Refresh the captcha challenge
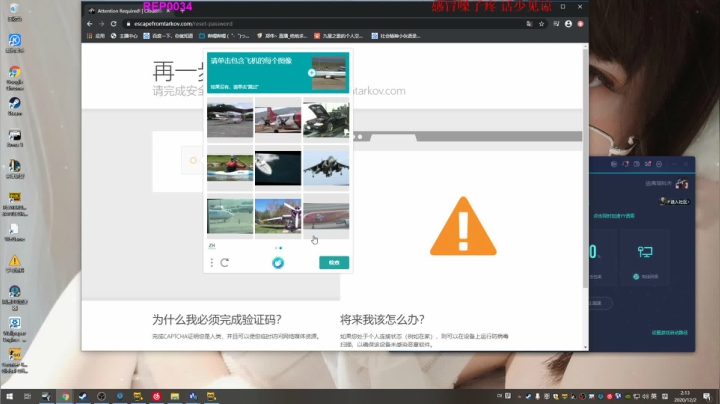This screenshot has width=720, height=404. [225, 263]
